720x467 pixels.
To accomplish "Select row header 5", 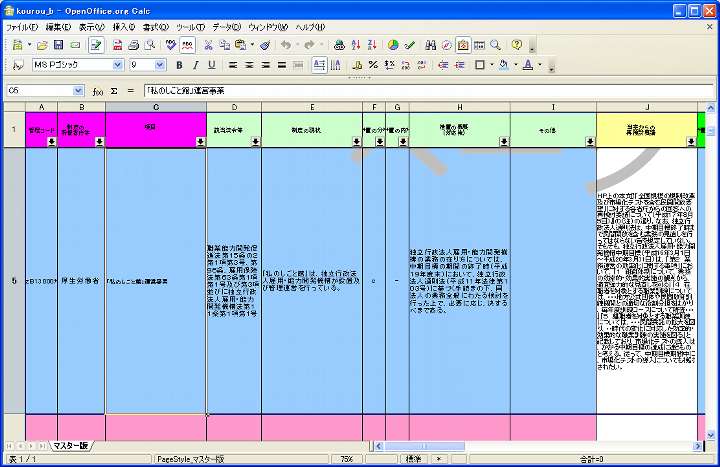I will tap(13, 280).
